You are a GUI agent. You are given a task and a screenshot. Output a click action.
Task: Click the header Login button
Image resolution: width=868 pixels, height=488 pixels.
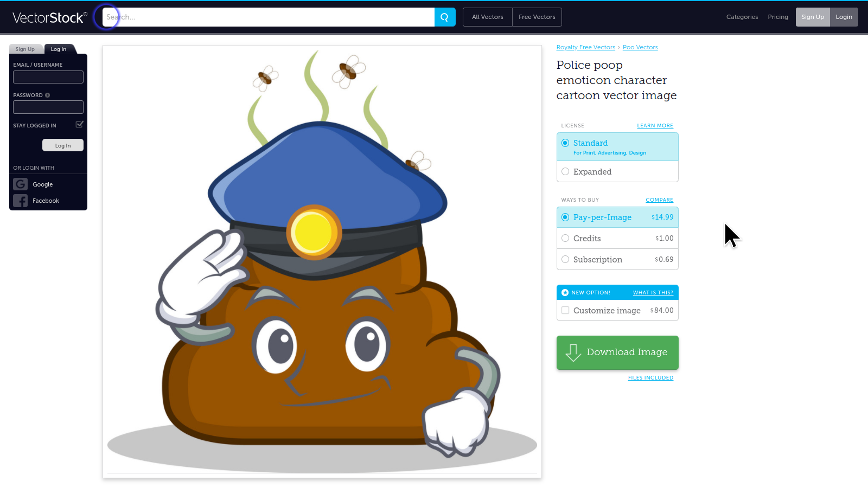point(844,17)
